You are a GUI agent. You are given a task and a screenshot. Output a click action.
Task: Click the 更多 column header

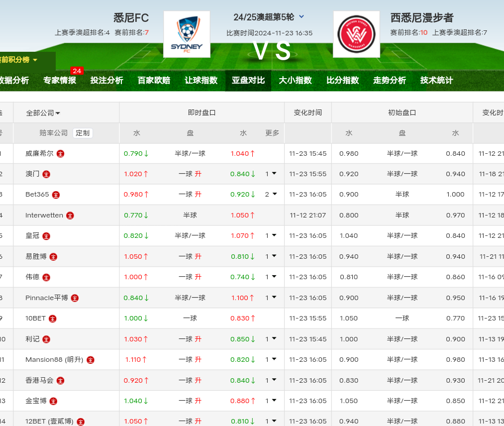tap(272, 133)
